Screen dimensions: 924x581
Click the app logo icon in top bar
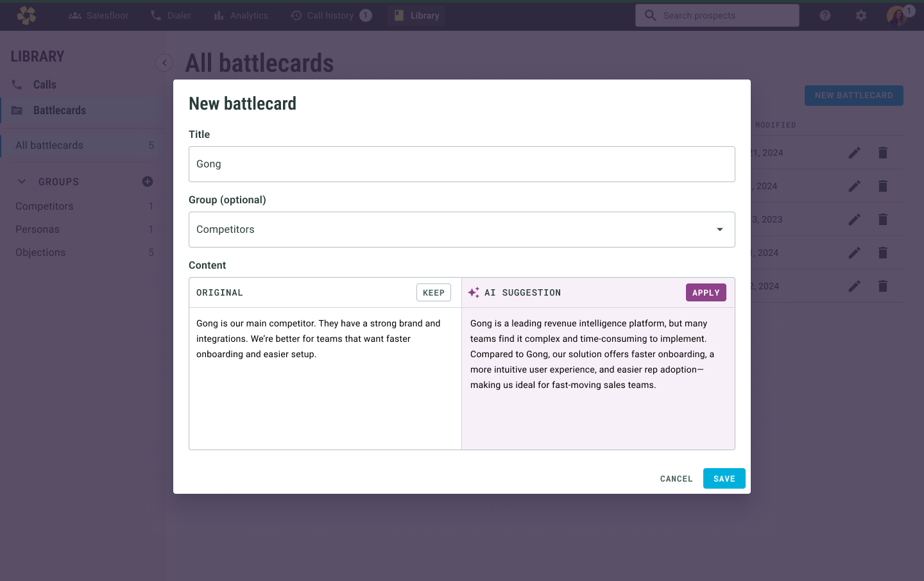point(26,15)
